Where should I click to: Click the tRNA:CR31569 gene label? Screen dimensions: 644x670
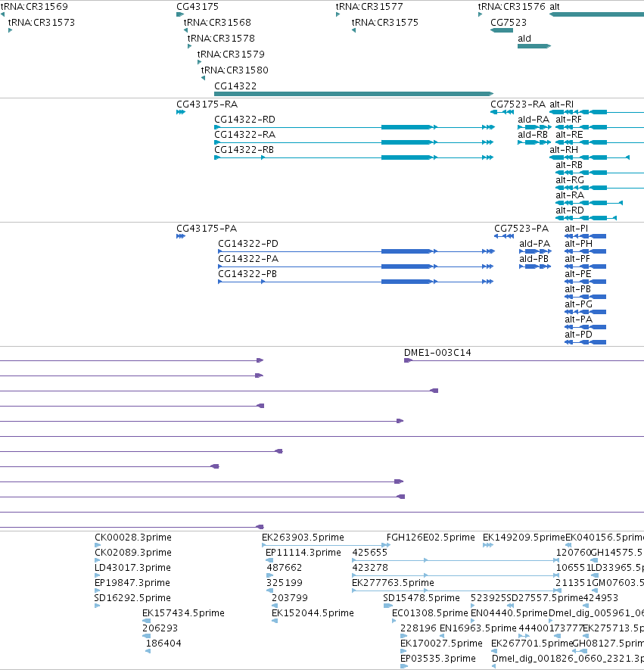(34, 7)
